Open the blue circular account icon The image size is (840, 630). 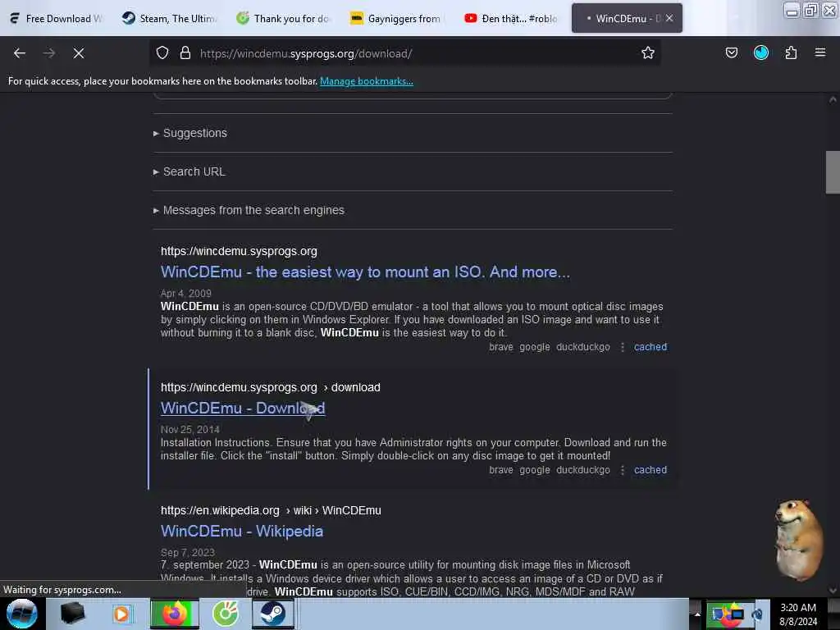pyautogui.click(x=760, y=53)
